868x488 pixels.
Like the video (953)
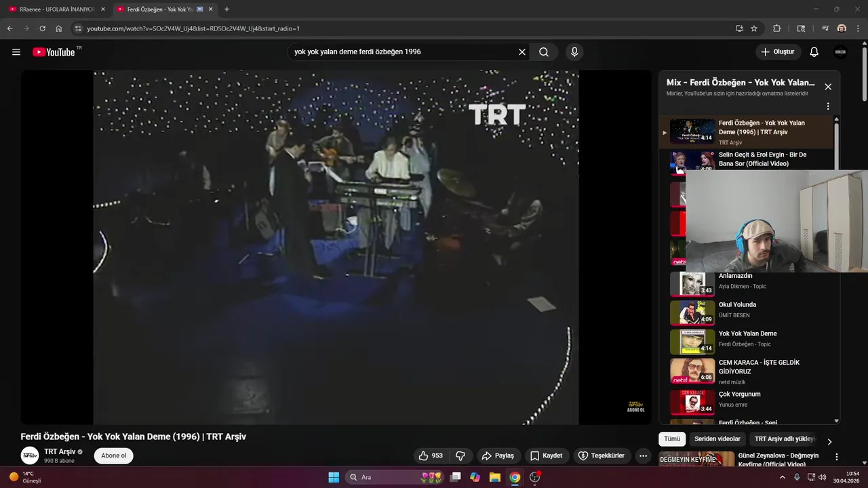click(431, 455)
